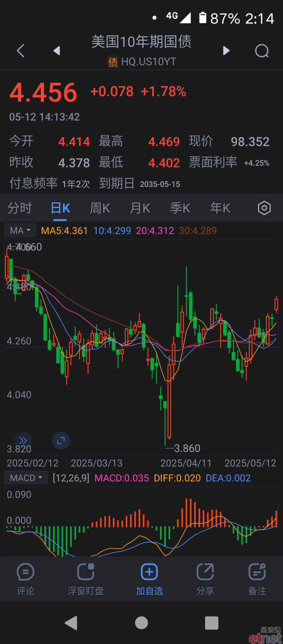
Task: Tap the 4.456 current yield value
Action: (x=43, y=93)
